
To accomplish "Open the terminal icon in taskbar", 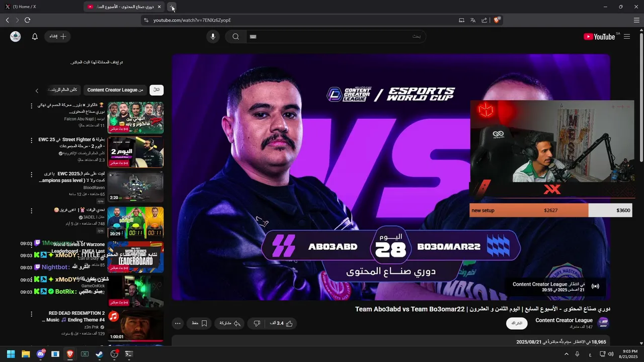I will [129, 354].
